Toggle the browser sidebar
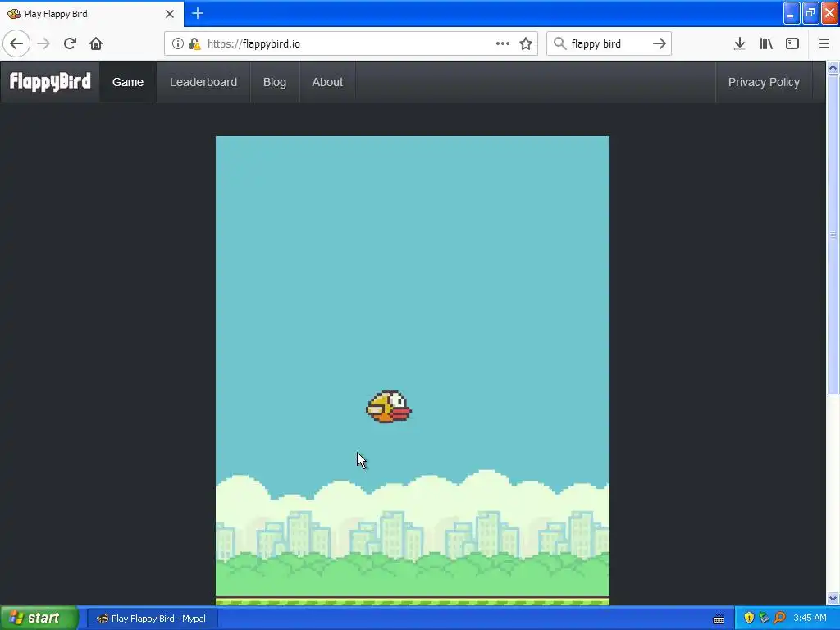 point(792,43)
